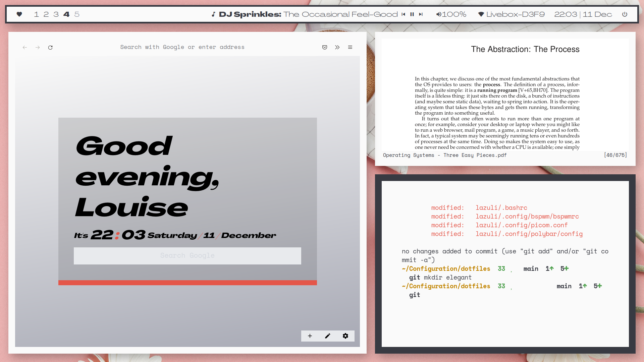Click the add new element button on startpage
This screenshot has width=644, height=362.
310,336
